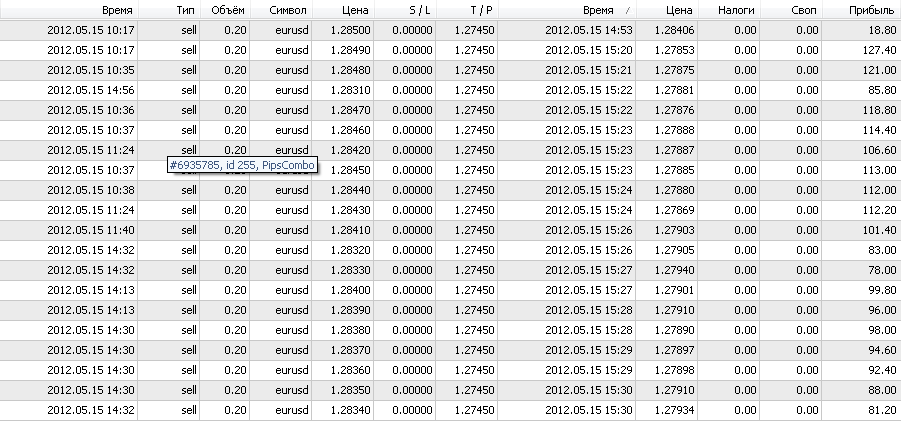Click 0.20 volume in row with profit 98.00
The height and width of the screenshot is (421, 901).
click(236, 330)
